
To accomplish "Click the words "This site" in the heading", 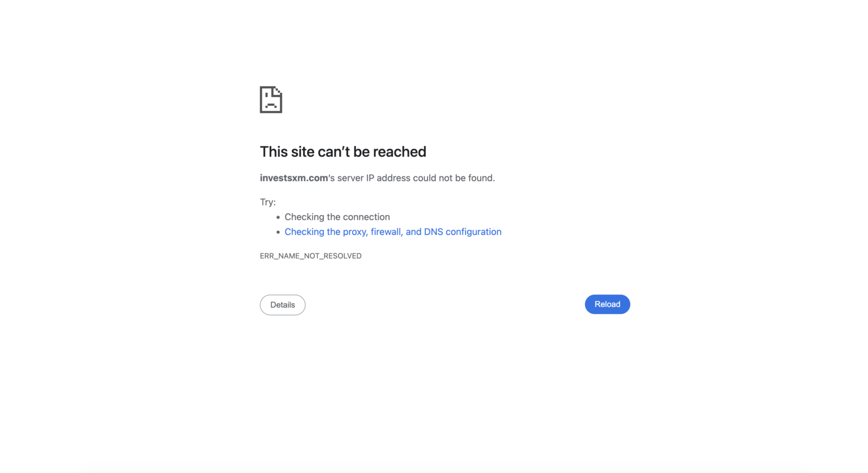I will point(286,152).
